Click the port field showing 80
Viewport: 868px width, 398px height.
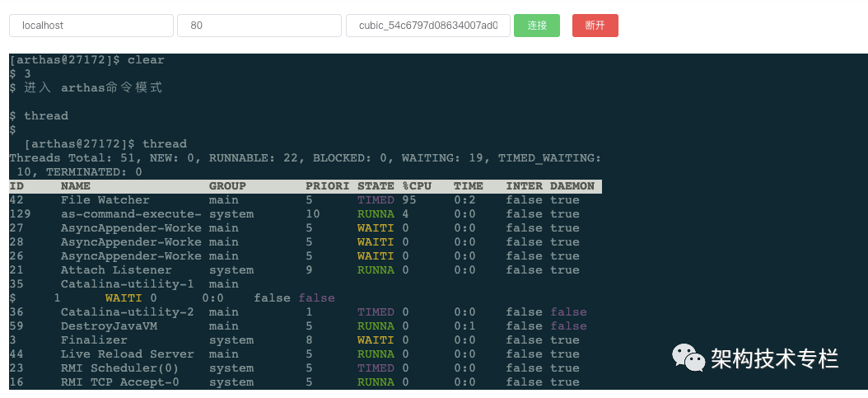click(x=259, y=26)
